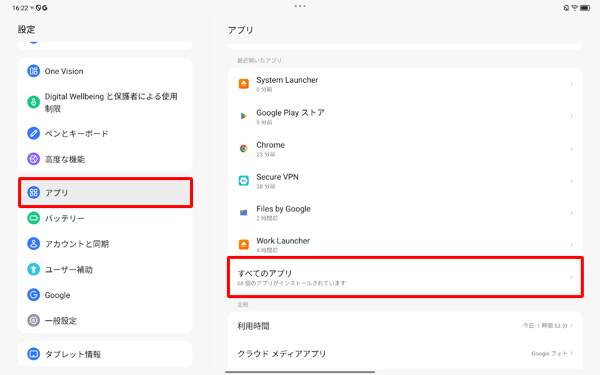Select バッテリー in settings list
Viewport: 600px width, 375px height.
105,218
